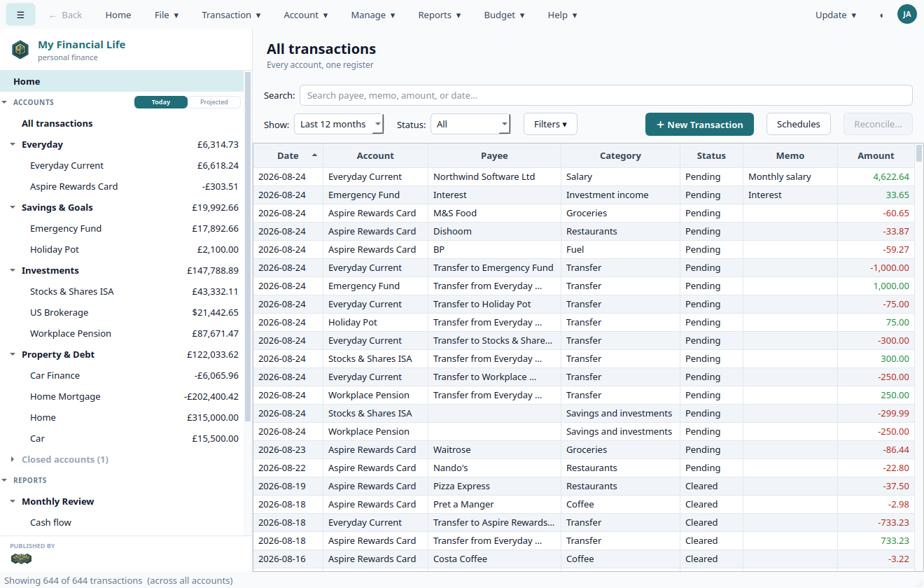
Task: Open the Cash flow report
Action: [x=122, y=522]
